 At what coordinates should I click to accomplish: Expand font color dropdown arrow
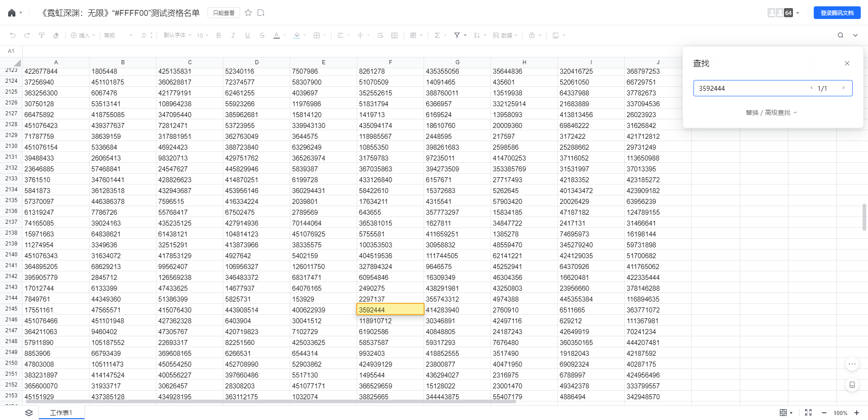(x=285, y=35)
